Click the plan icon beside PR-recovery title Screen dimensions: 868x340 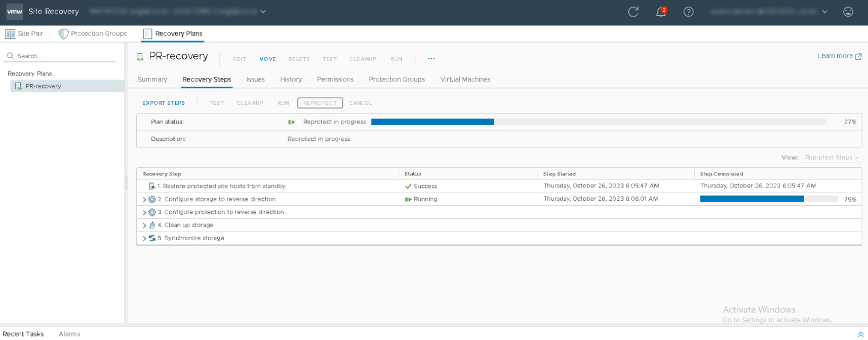click(x=140, y=57)
